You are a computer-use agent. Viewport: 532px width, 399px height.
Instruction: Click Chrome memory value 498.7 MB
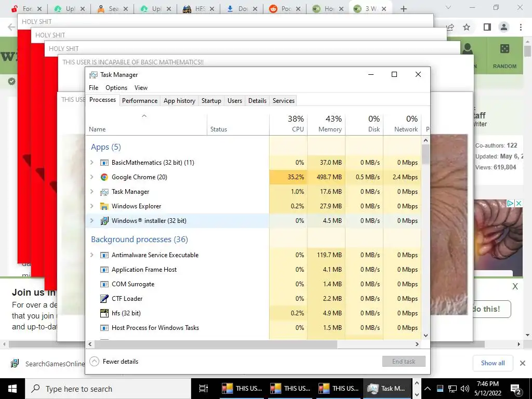click(329, 177)
